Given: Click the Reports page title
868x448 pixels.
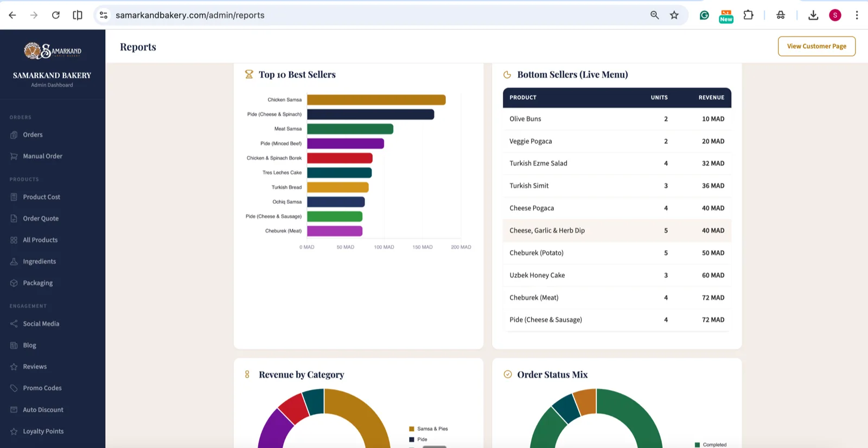Looking at the screenshot, I should [138, 47].
